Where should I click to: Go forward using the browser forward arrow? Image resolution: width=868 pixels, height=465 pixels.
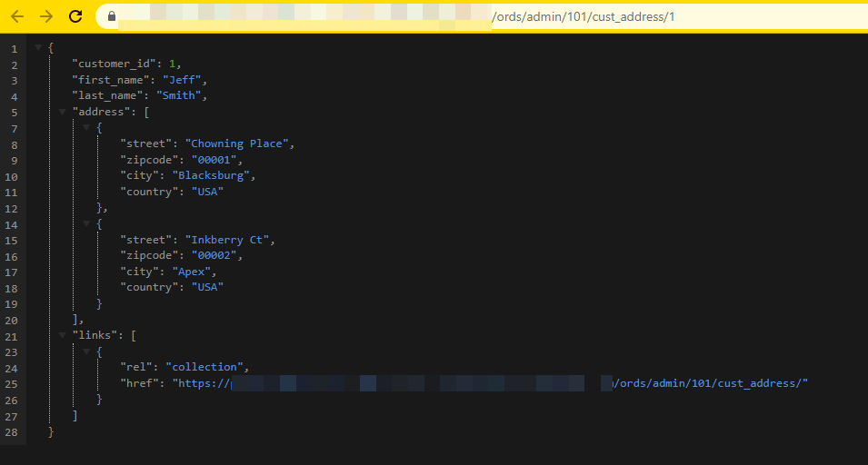point(46,16)
